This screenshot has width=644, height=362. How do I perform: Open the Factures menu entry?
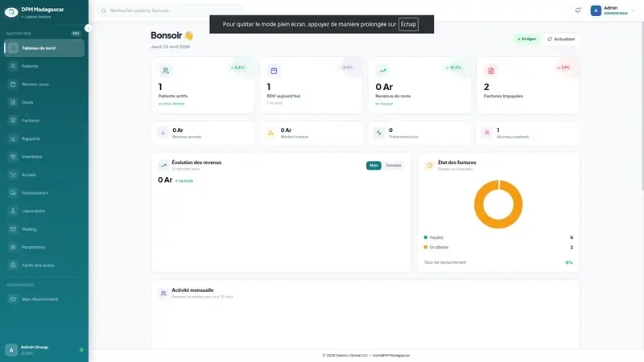[x=44, y=120]
